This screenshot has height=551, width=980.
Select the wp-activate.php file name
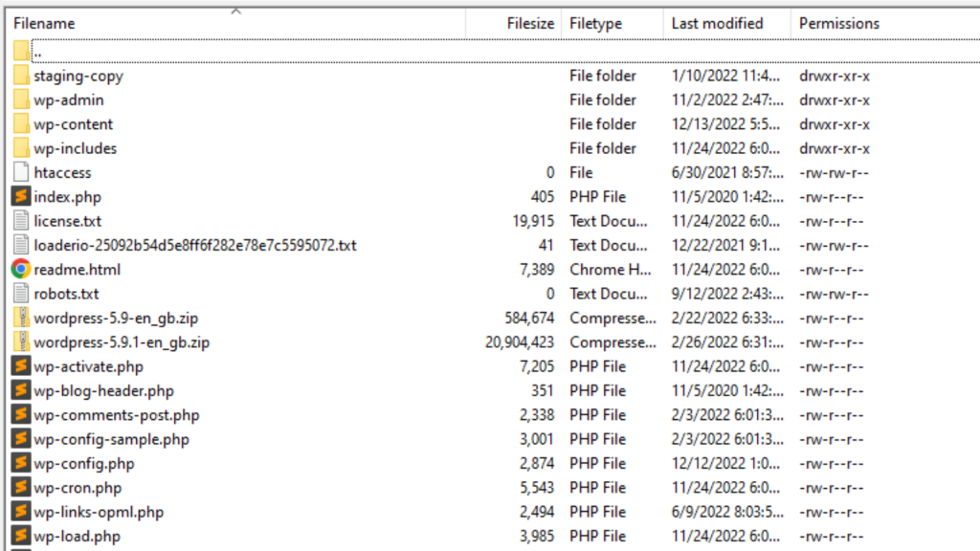click(x=89, y=366)
